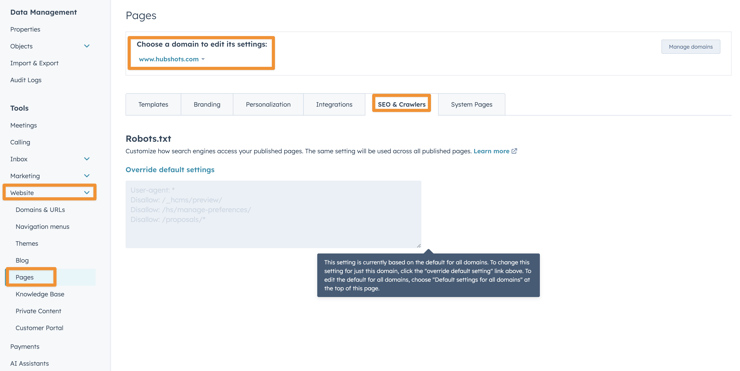Open Knowledge Base settings
Image resolution: width=740 pixels, height=371 pixels.
coord(40,294)
